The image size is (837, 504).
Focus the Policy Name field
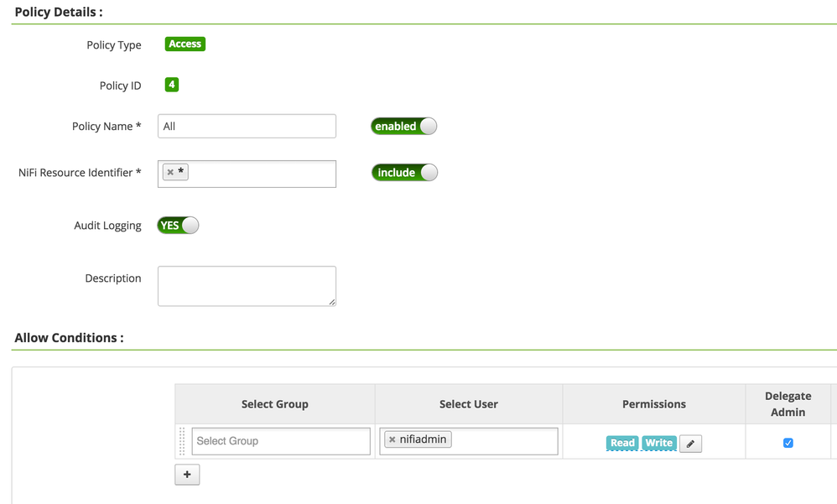pos(247,127)
